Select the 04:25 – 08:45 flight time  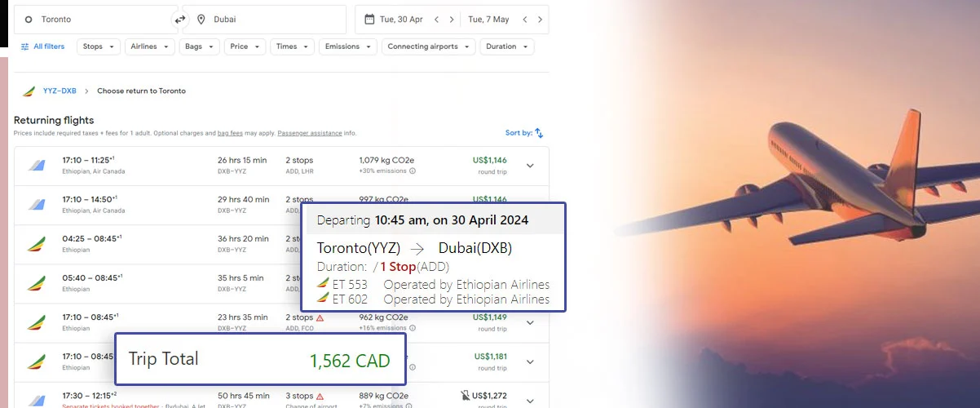click(92, 238)
